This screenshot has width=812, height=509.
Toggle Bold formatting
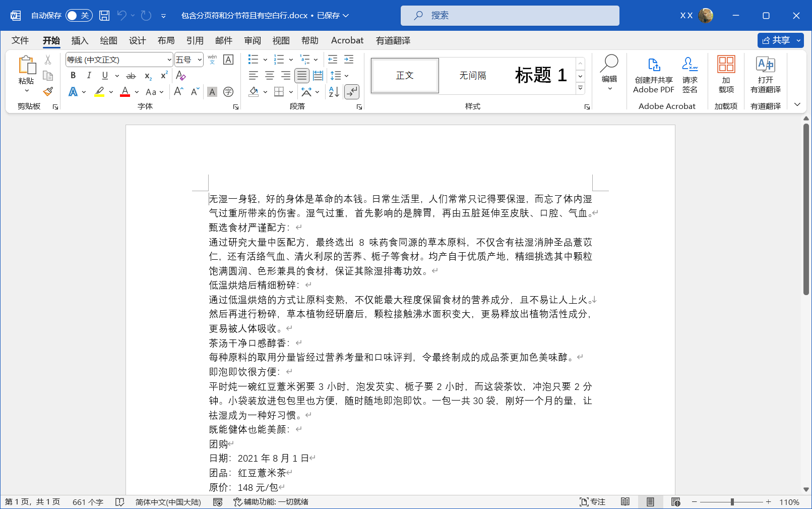73,76
